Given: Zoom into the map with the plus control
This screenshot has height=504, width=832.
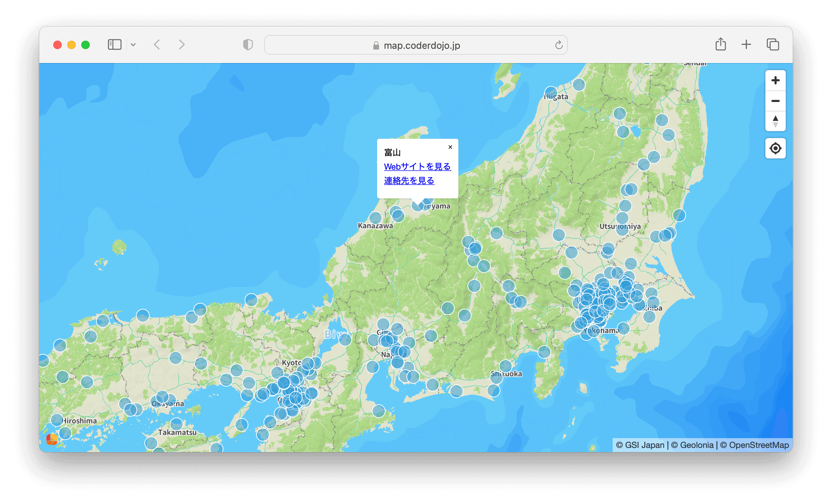Looking at the screenshot, I should point(775,81).
